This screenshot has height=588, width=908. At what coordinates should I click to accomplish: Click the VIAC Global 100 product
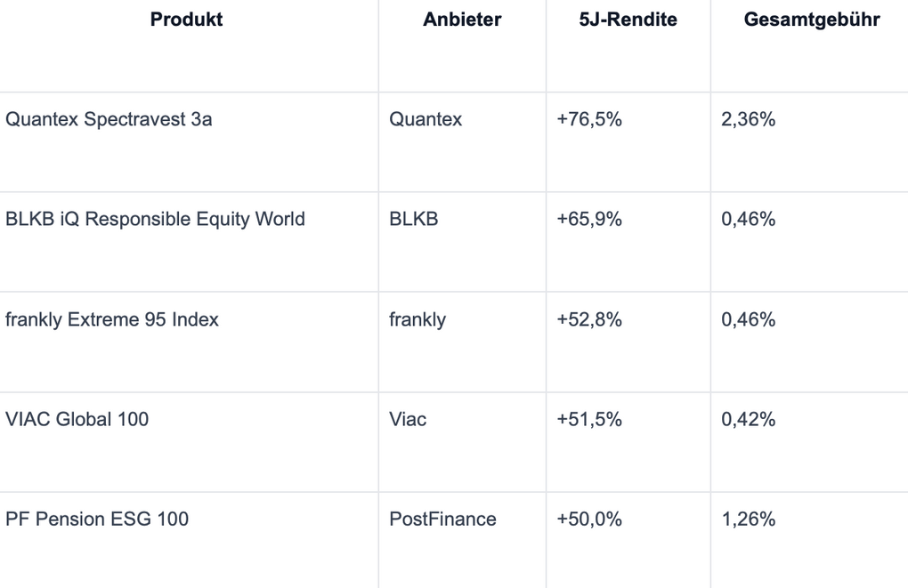77,419
